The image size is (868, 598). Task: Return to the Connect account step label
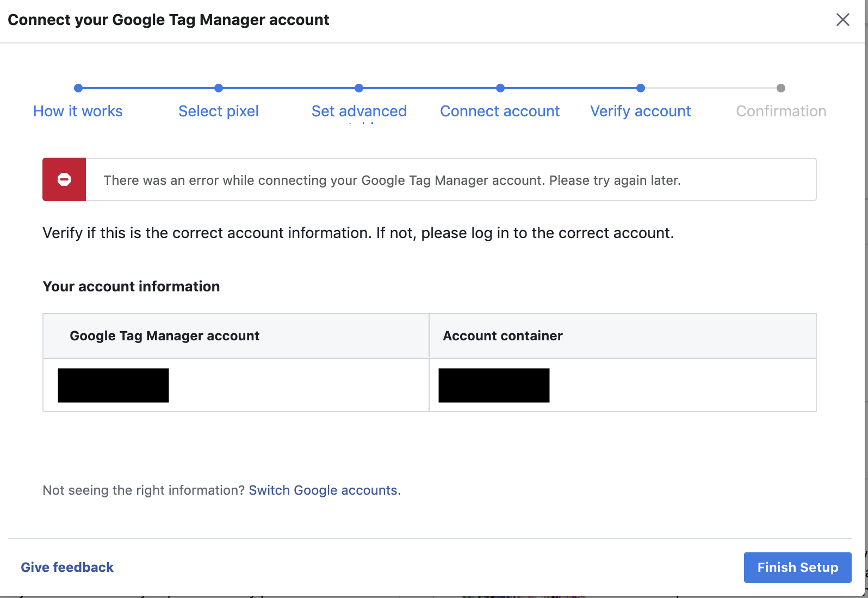point(500,111)
